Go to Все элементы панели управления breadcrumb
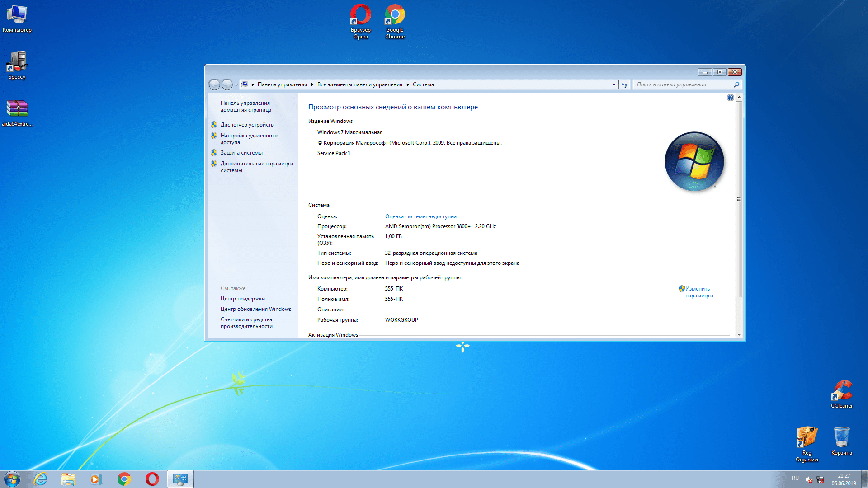This screenshot has width=868, height=488. (359, 84)
